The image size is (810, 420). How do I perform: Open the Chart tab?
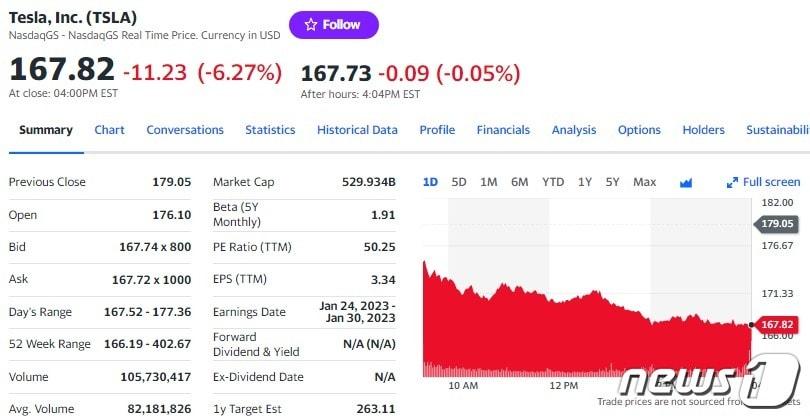click(109, 130)
